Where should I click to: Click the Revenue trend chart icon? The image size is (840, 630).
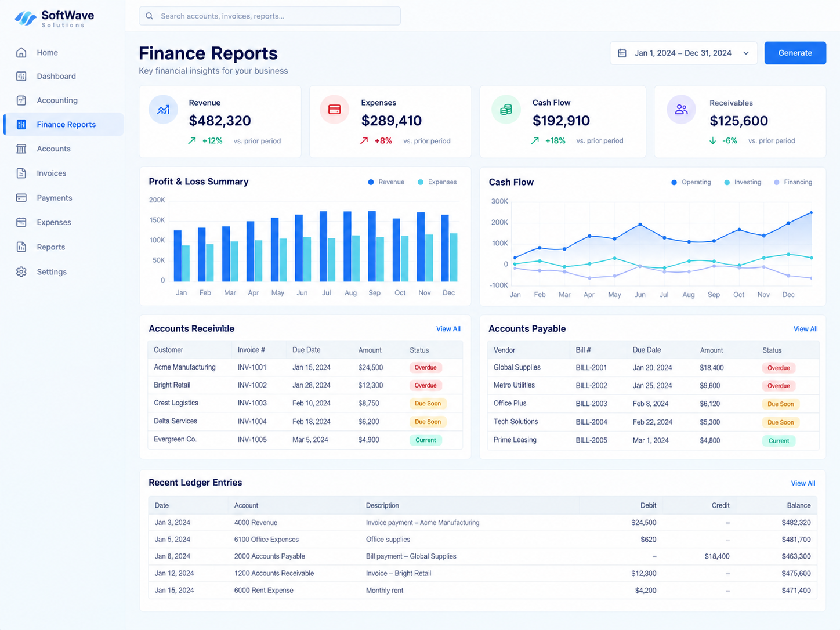pos(164,110)
